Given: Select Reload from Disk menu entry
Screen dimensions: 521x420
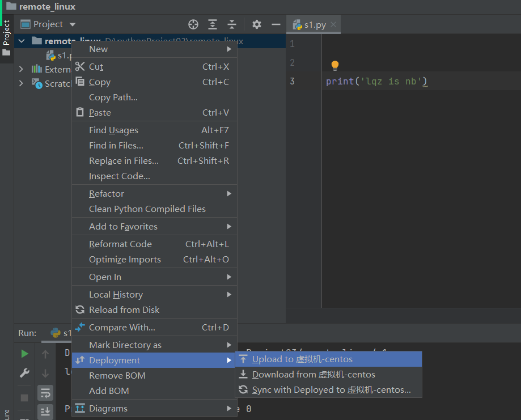Looking at the screenshot, I should tap(124, 310).
